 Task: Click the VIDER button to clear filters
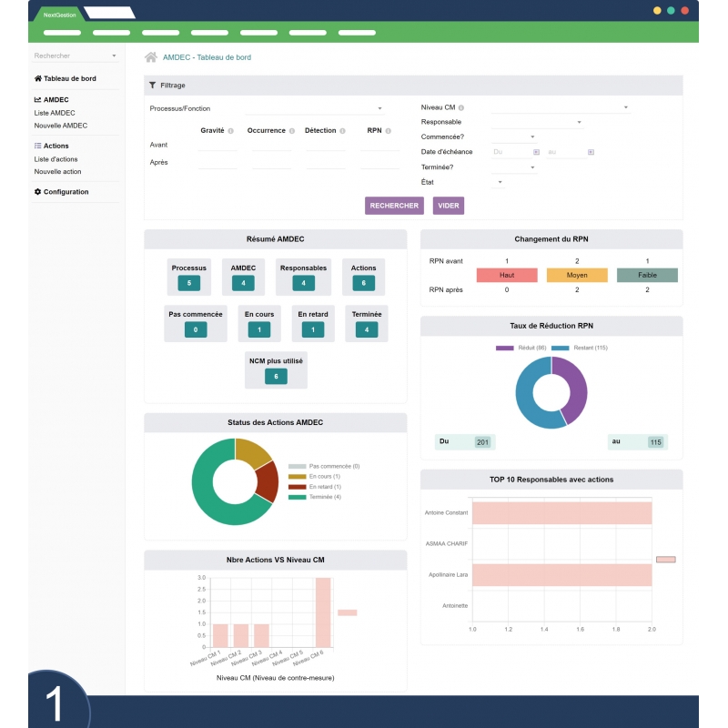click(x=449, y=206)
